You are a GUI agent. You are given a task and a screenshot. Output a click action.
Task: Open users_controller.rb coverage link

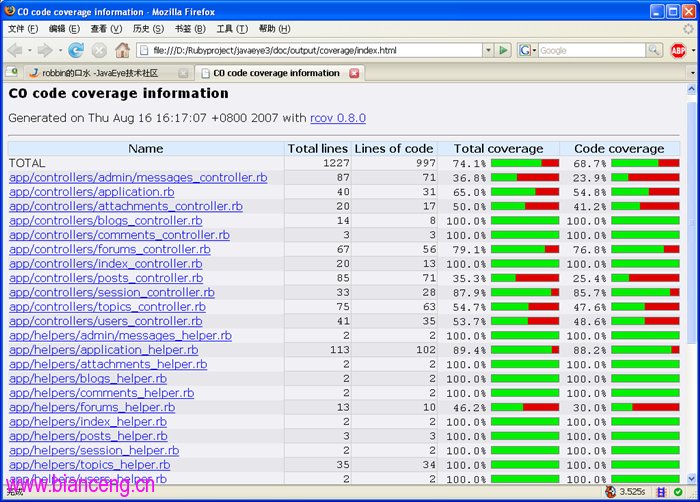tap(105, 321)
